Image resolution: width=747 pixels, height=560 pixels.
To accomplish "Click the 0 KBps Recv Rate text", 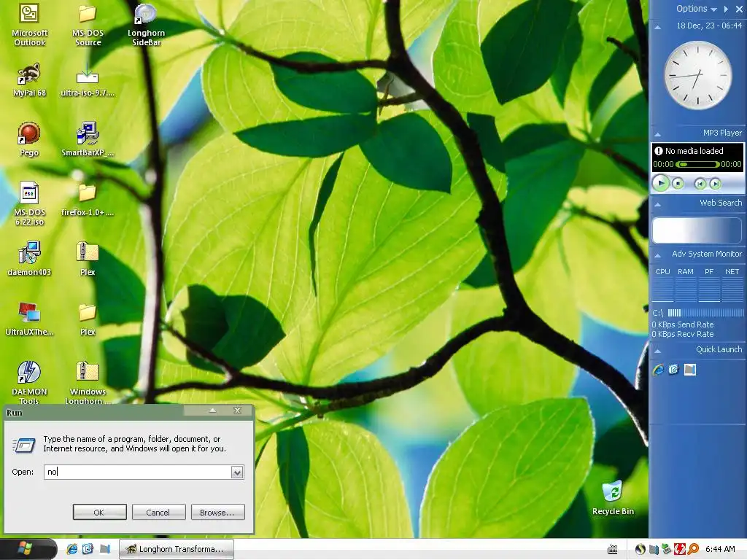I will [x=683, y=334].
